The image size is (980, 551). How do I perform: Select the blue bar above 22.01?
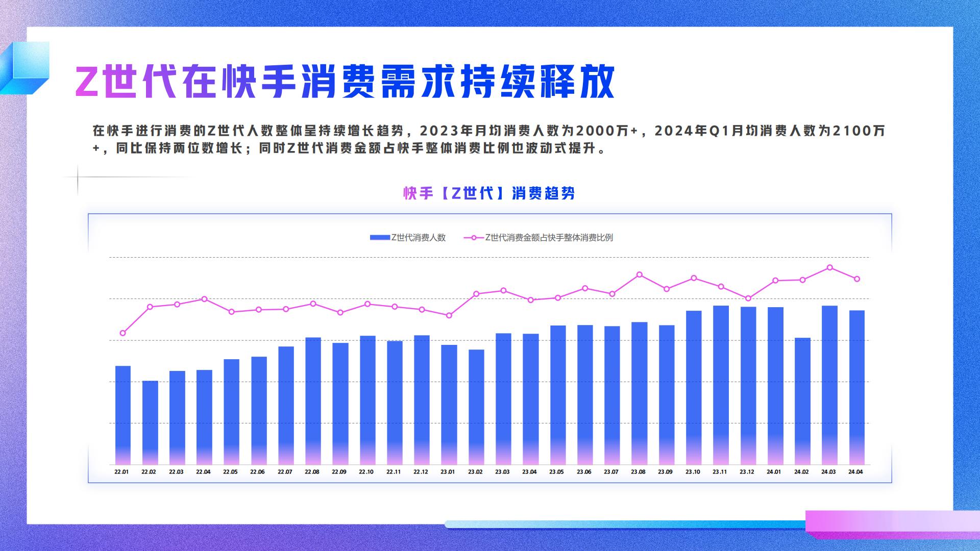[x=123, y=415]
